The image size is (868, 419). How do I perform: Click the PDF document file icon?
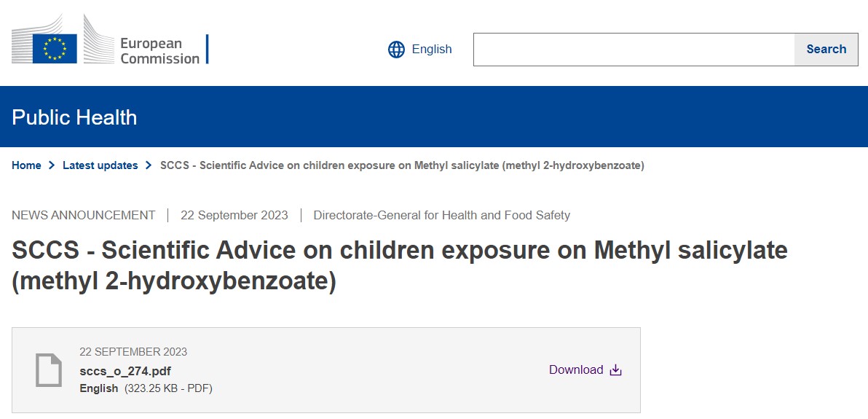[49, 369]
